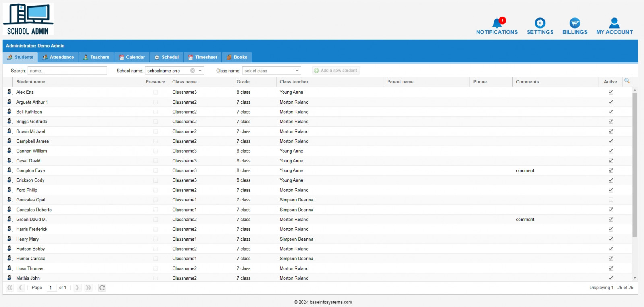Click Add a new student button
The image size is (644, 307).
click(x=336, y=71)
